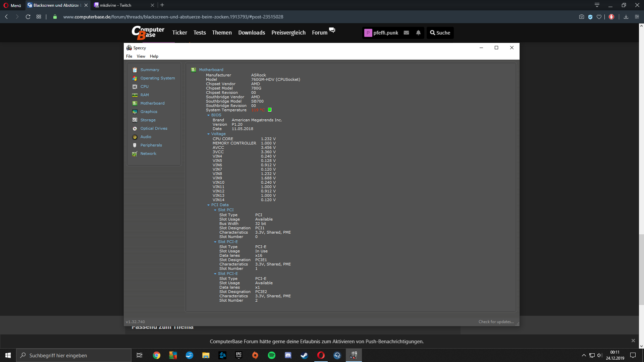Click Check for updates link
This screenshot has width=644, height=362.
[496, 322]
